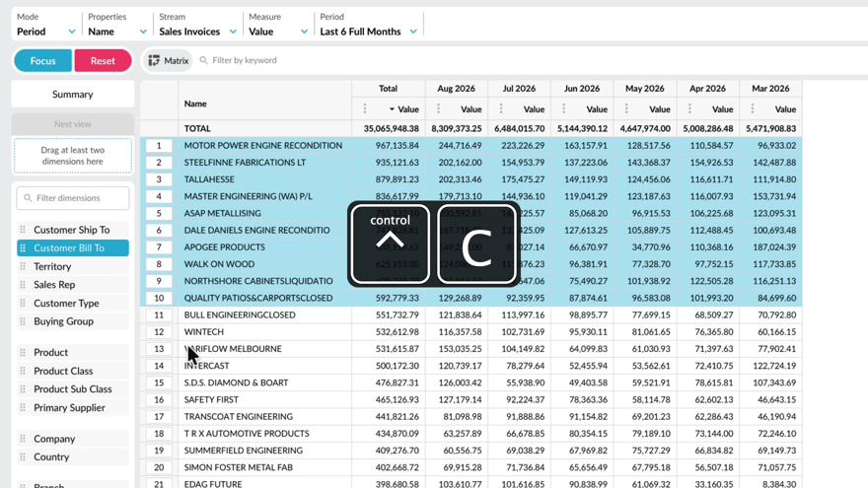This screenshot has height=488, width=868.
Task: Select the Primary Supplier dimension
Action: 73,408
